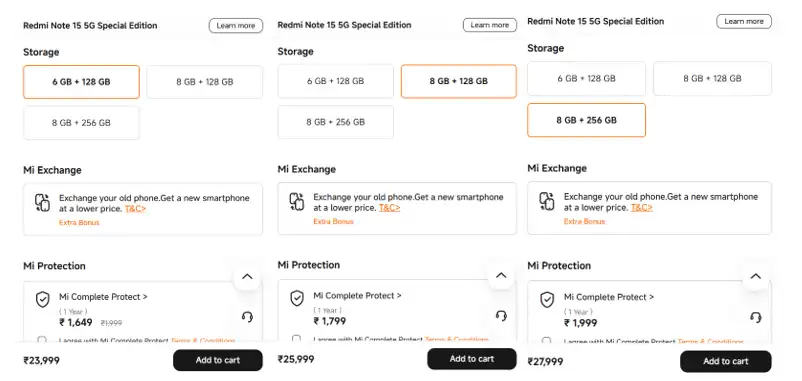This screenshot has width=802, height=381.
Task: Click Extra Bonus in the ₹23,999 panel
Action: tap(79, 222)
